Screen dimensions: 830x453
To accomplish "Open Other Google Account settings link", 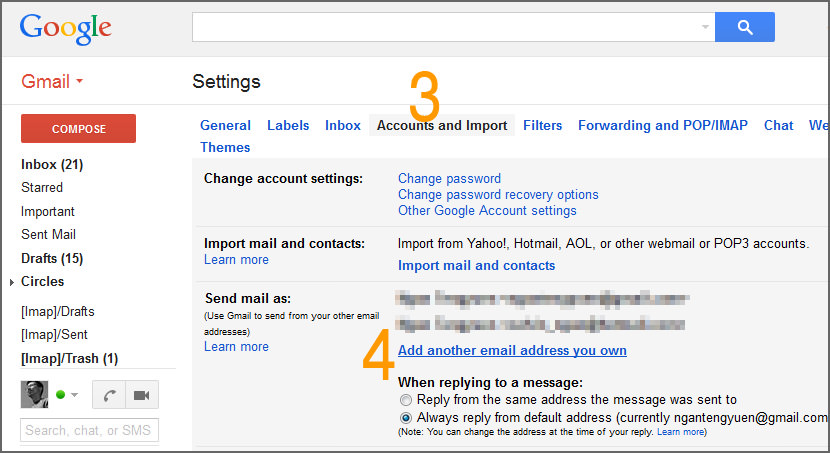I will [x=487, y=210].
